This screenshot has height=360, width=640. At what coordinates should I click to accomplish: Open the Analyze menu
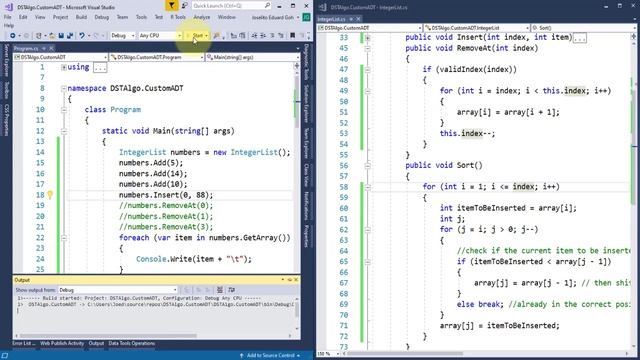coord(202,17)
